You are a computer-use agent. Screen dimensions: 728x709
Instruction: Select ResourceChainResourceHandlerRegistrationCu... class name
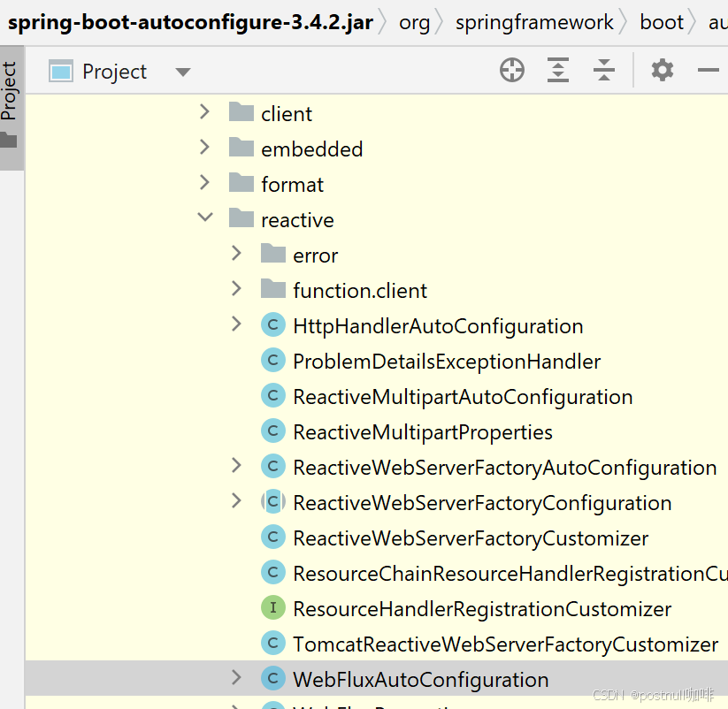click(510, 574)
